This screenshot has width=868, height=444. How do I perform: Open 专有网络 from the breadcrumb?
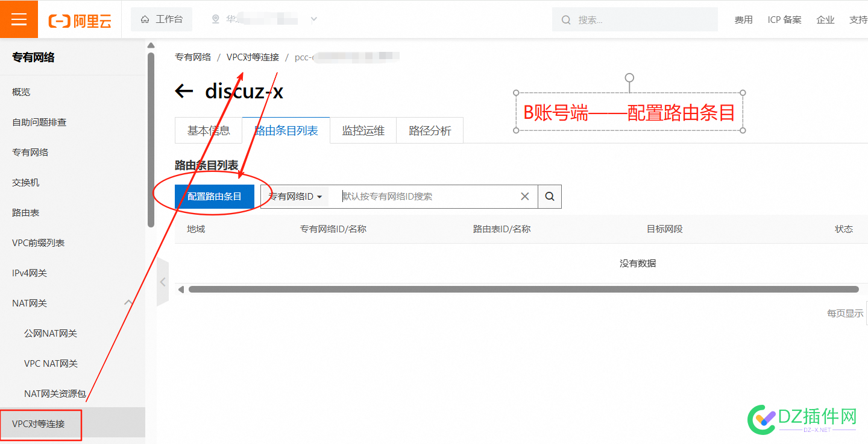click(x=192, y=57)
